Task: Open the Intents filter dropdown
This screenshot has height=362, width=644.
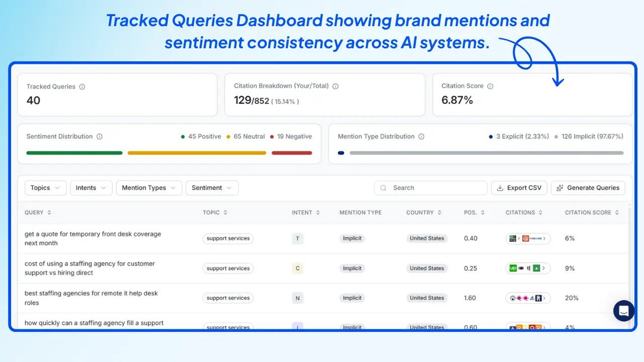Action: (91, 188)
